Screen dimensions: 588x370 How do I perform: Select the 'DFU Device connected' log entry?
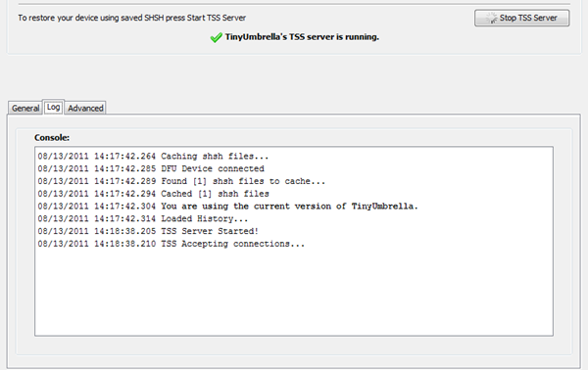(x=151, y=168)
